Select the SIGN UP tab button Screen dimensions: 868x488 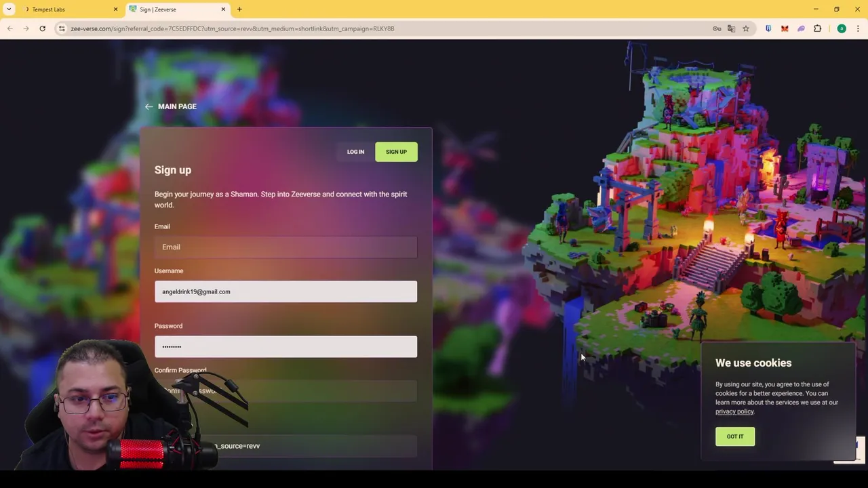396,152
